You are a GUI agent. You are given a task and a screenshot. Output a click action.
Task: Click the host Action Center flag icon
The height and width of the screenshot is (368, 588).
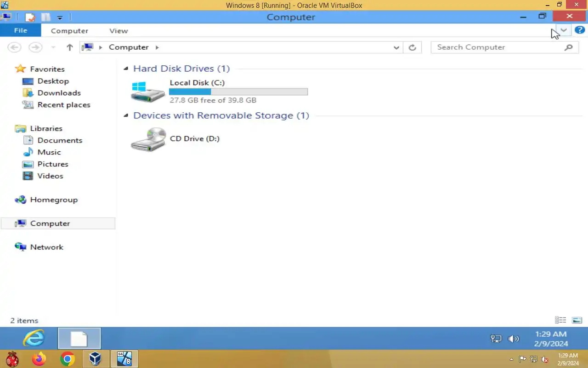pos(523,359)
